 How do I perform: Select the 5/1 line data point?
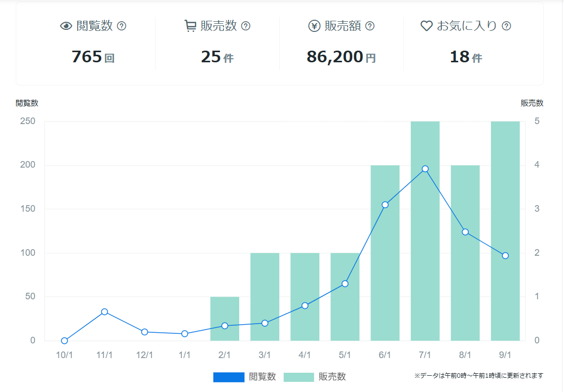point(345,284)
